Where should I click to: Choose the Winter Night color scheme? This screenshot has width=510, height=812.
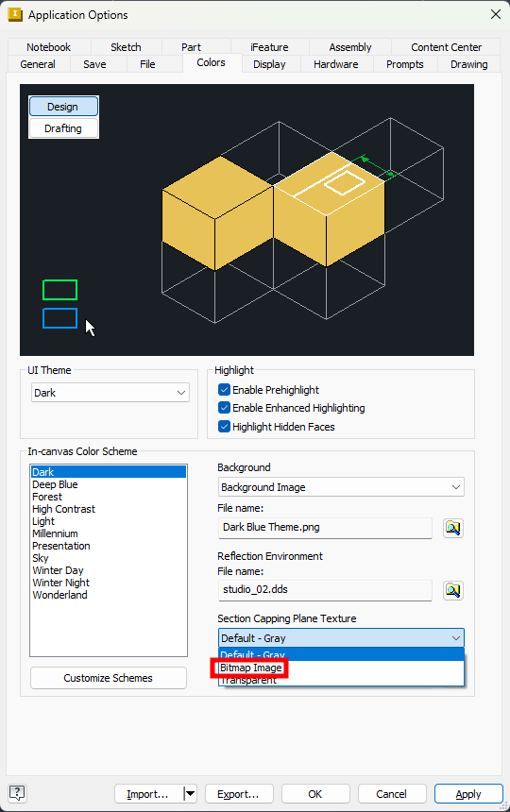pos(61,583)
